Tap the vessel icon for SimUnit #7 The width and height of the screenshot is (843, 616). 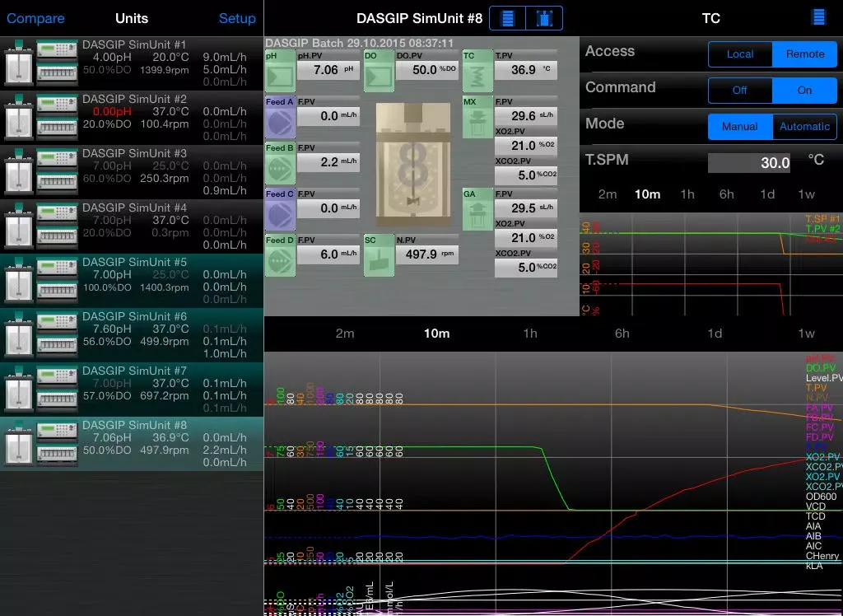19,389
